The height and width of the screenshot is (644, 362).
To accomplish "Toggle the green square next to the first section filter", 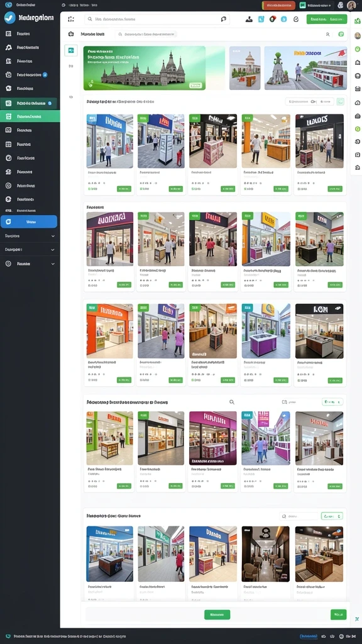I will pos(340,101).
